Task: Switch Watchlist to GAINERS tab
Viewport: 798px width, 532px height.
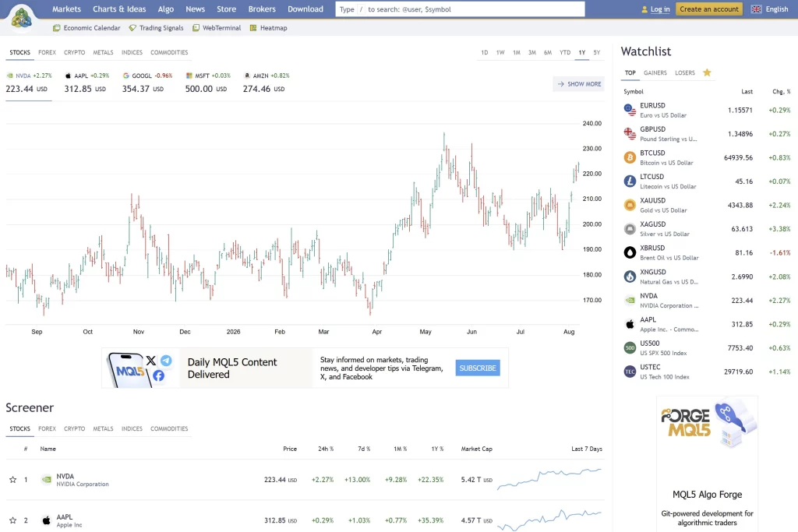Action: (655, 72)
